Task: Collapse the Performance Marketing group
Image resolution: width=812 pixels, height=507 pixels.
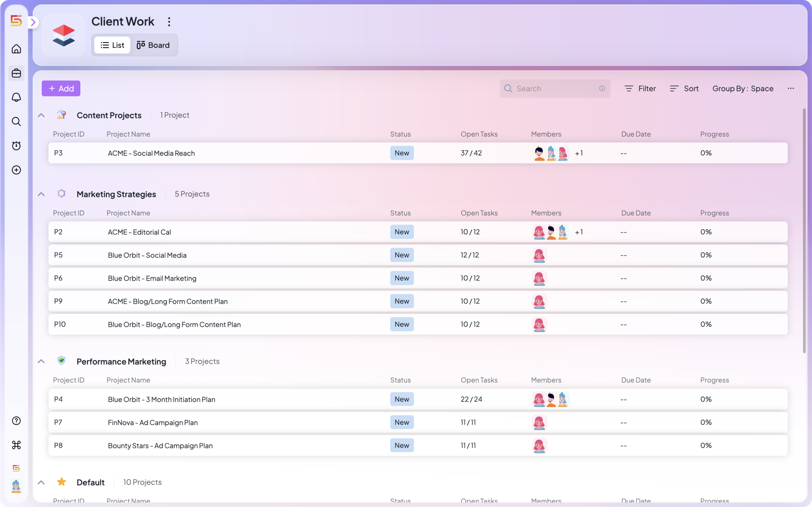Action: tap(41, 362)
